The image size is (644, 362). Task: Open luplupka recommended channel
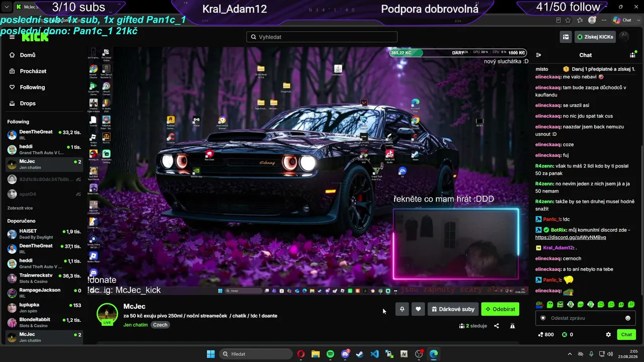point(44,308)
